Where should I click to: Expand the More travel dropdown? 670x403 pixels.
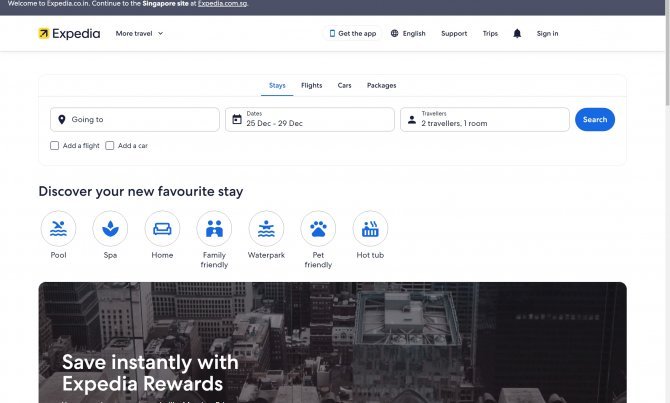[x=139, y=33]
